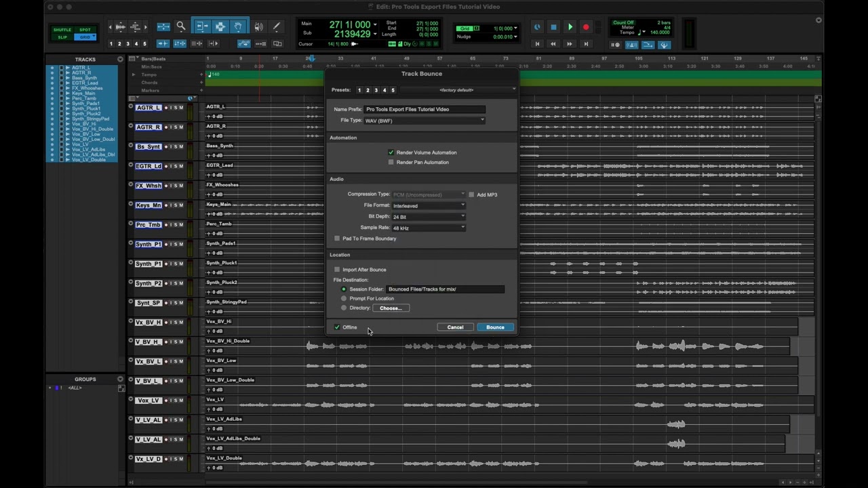Click the Return to Zero button
This screenshot has width=868, height=488.
point(537,44)
